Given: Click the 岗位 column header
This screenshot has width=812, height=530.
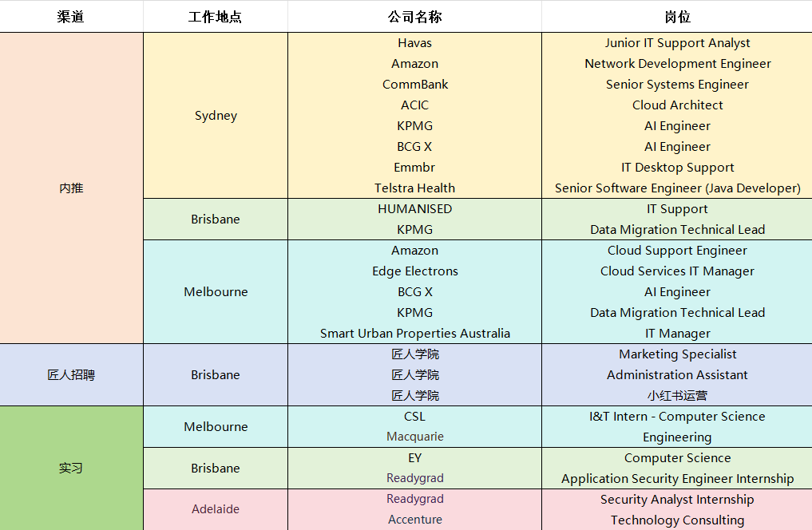Looking at the screenshot, I should tap(677, 17).
